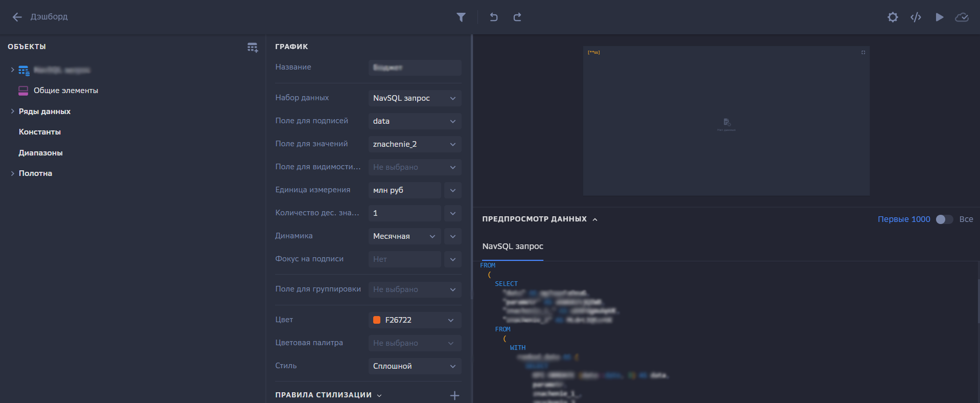Add a new стилизации rule with plus
The width and height of the screenshot is (980, 403).
(454, 395)
